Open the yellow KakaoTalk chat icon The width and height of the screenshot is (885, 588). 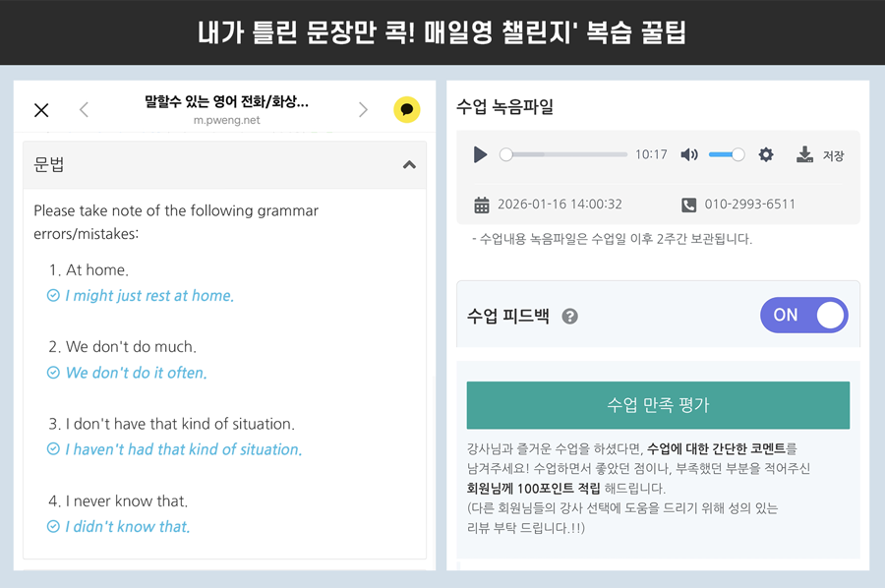pos(406,110)
